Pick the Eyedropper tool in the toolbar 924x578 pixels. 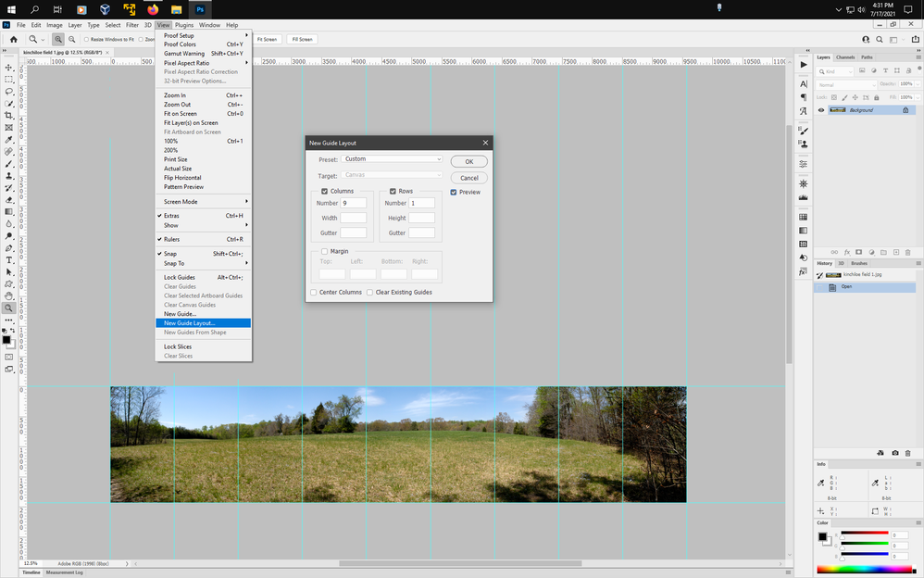click(x=9, y=140)
